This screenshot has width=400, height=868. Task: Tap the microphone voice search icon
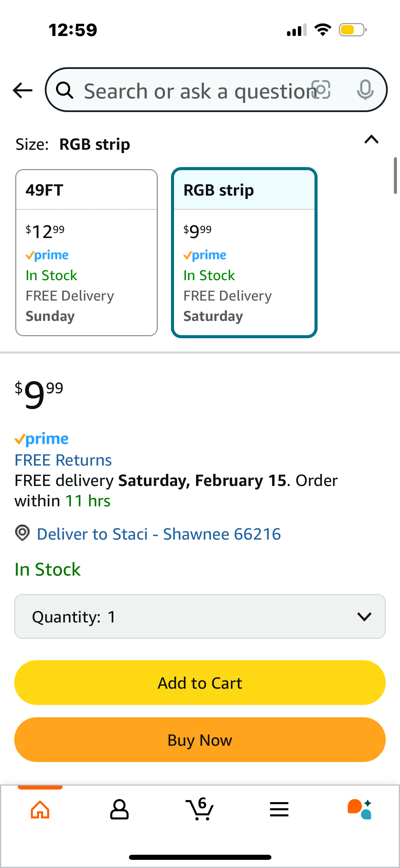(365, 90)
